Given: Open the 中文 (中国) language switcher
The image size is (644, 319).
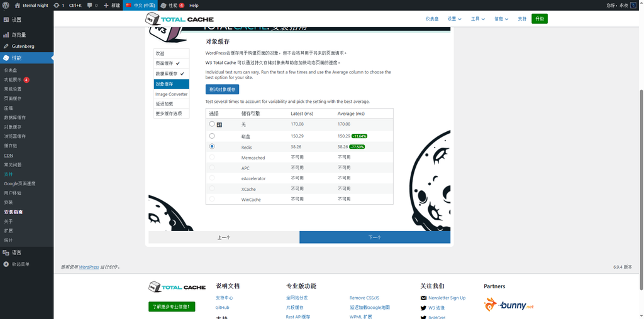Looking at the screenshot, I should 140,5.
